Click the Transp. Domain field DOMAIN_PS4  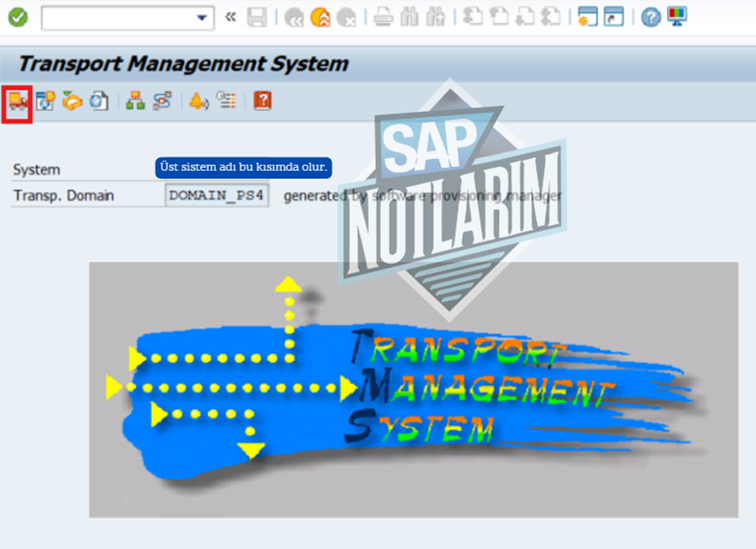pos(216,195)
